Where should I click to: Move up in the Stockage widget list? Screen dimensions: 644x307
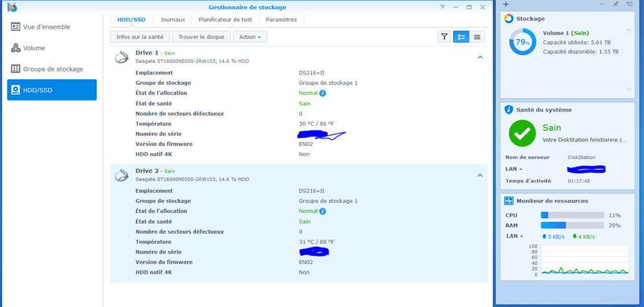click(628, 31)
